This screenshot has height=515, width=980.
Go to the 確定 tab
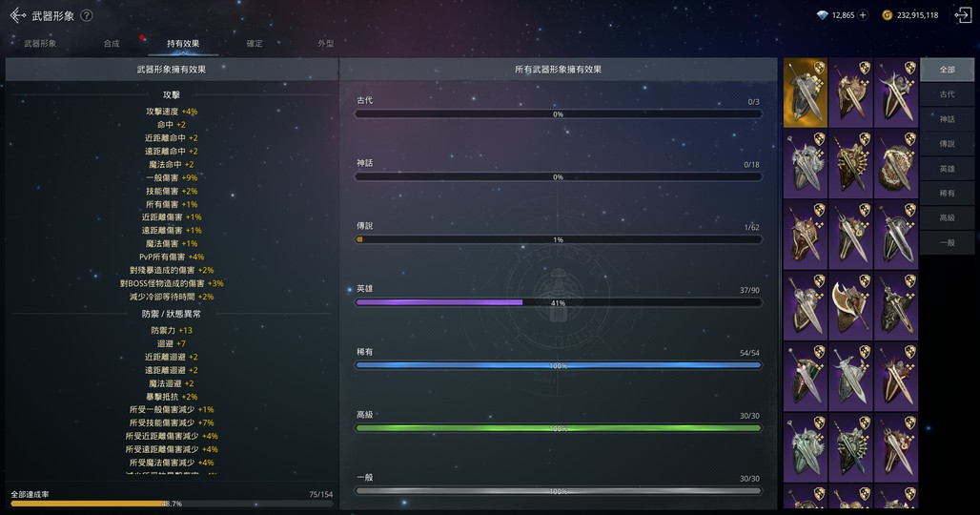point(255,44)
